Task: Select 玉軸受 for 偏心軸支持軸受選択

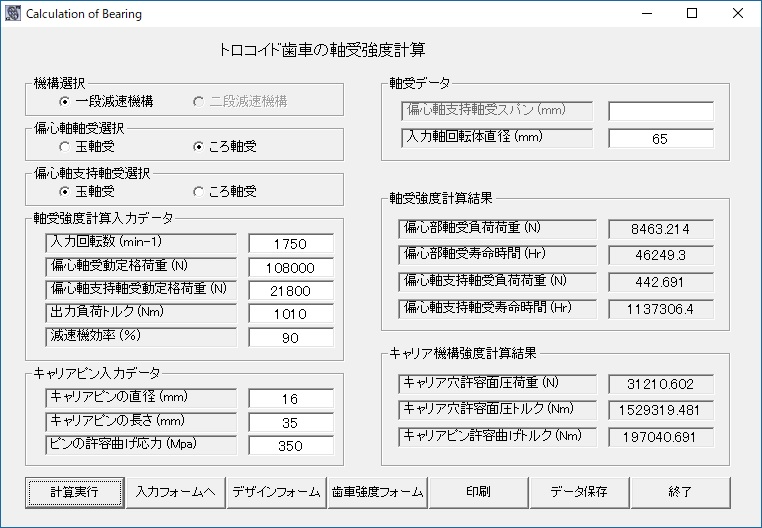Action: point(65,191)
